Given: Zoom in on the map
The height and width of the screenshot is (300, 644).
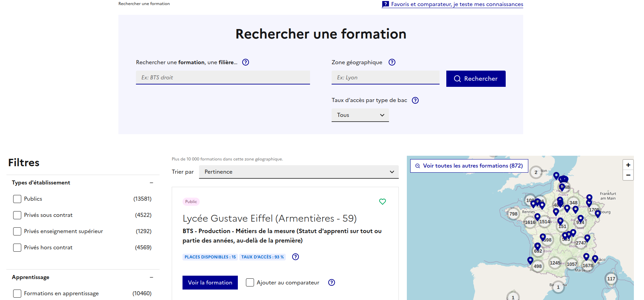Looking at the screenshot, I should tap(628, 165).
